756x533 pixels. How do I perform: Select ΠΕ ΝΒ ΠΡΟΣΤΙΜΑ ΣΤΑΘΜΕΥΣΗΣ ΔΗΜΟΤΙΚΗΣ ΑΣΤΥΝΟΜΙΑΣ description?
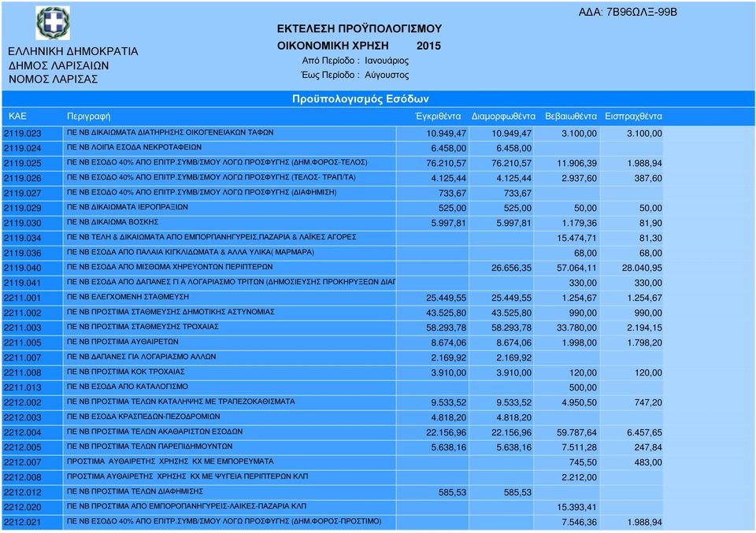tap(171, 312)
